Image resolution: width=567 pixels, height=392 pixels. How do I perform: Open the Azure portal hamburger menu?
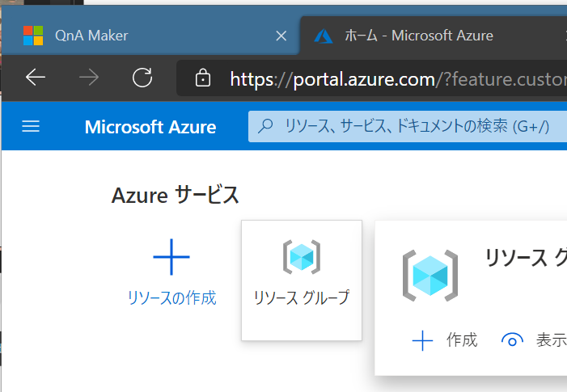pos(31,126)
